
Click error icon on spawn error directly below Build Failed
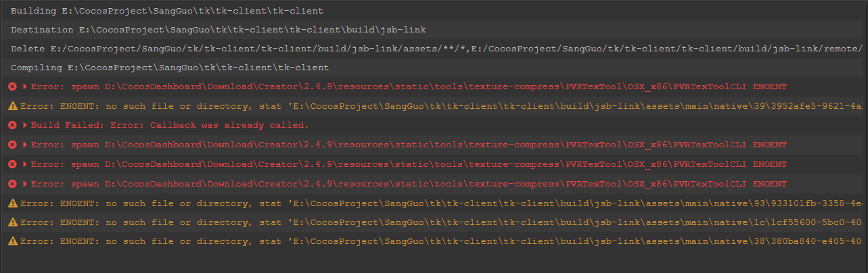click(12, 145)
